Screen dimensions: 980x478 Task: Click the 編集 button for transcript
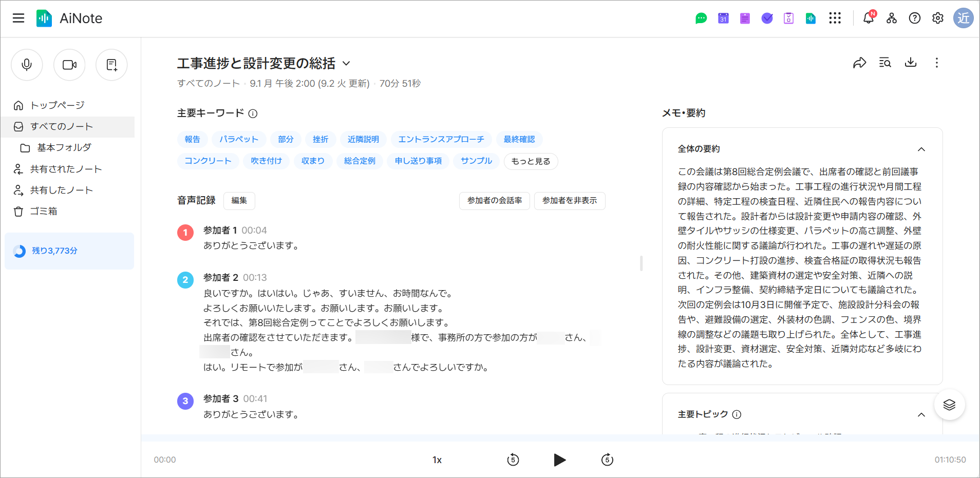tap(239, 201)
